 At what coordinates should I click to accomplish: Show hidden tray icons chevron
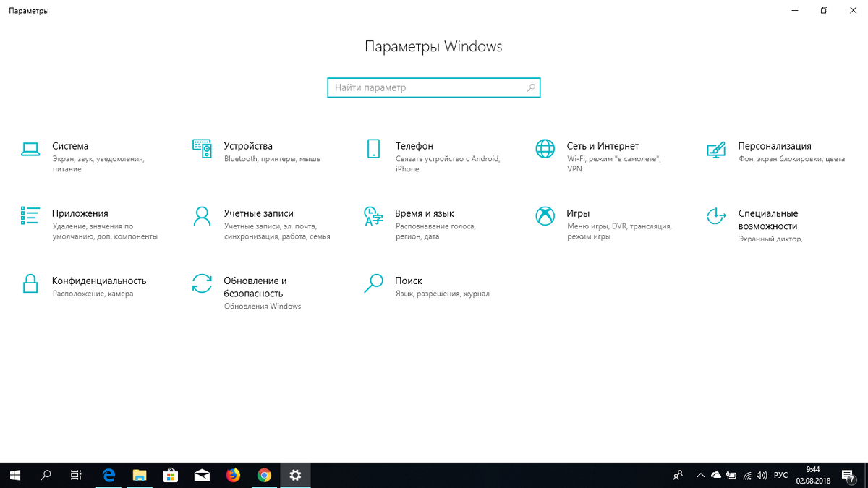click(x=700, y=475)
